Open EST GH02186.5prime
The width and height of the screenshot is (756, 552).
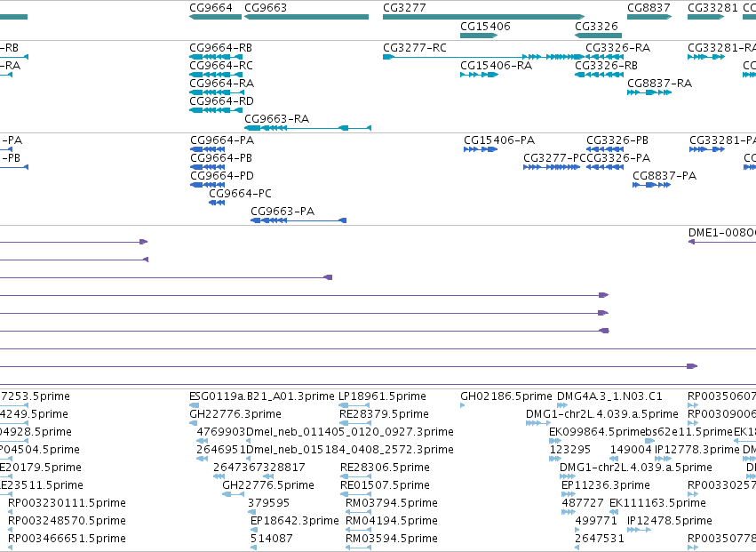pyautogui.click(x=506, y=396)
